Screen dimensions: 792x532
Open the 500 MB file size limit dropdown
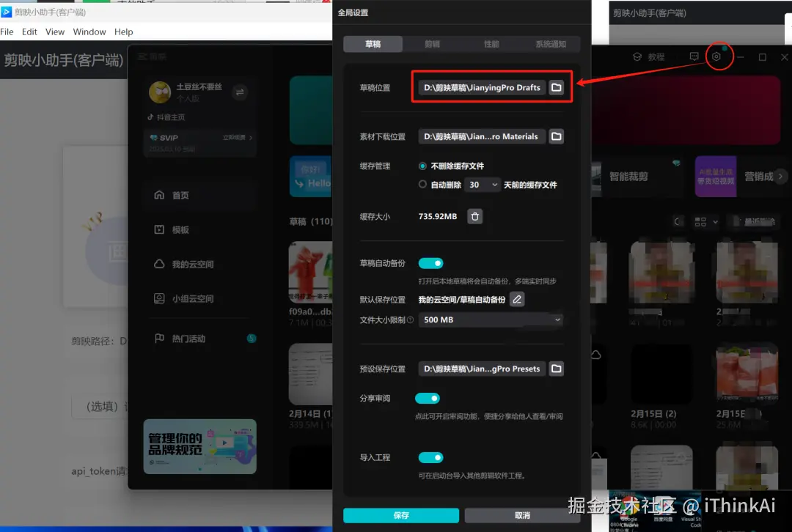pos(490,319)
